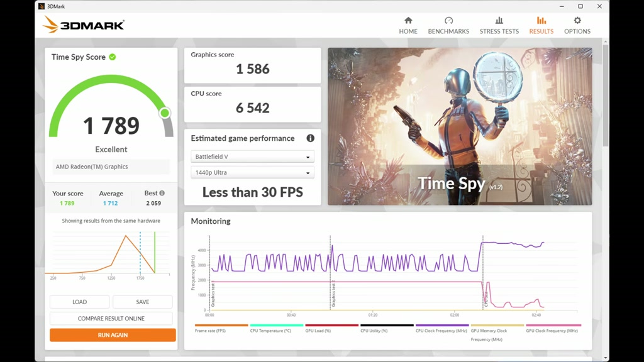Open the Benchmarks gauge icon

(448, 21)
